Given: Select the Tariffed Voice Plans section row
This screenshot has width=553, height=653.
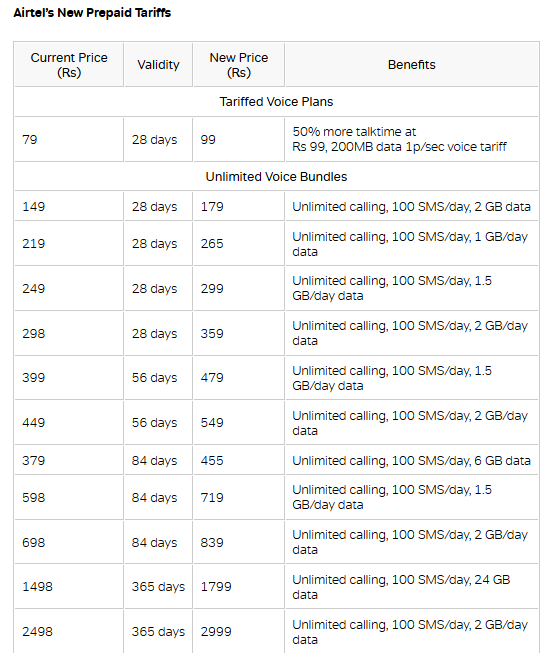Looking at the screenshot, I should [276, 102].
